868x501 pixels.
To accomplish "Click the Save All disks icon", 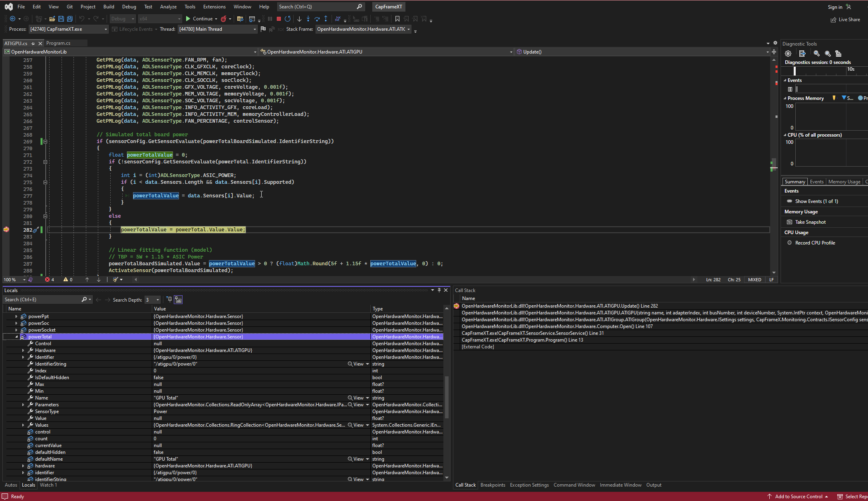I will tap(70, 19).
